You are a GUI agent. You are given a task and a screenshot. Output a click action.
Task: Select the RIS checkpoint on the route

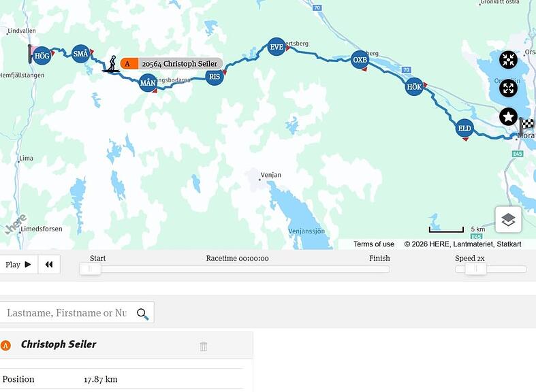coord(215,76)
